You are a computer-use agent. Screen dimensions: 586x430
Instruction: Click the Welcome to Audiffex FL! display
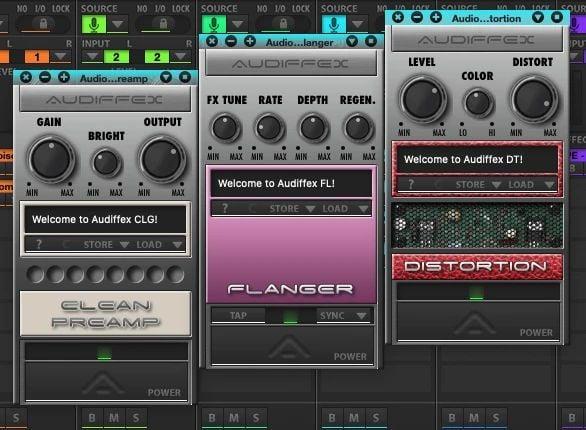click(x=292, y=183)
